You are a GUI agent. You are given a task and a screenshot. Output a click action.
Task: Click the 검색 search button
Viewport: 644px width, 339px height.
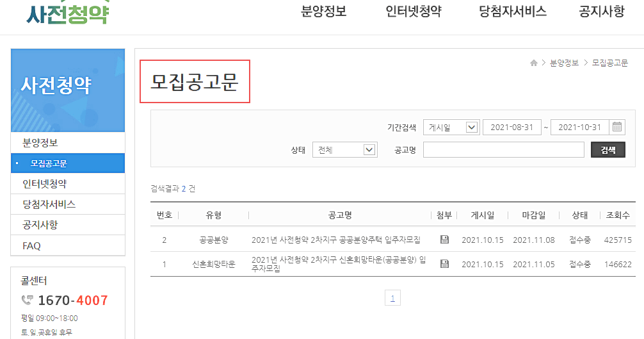pos(608,150)
